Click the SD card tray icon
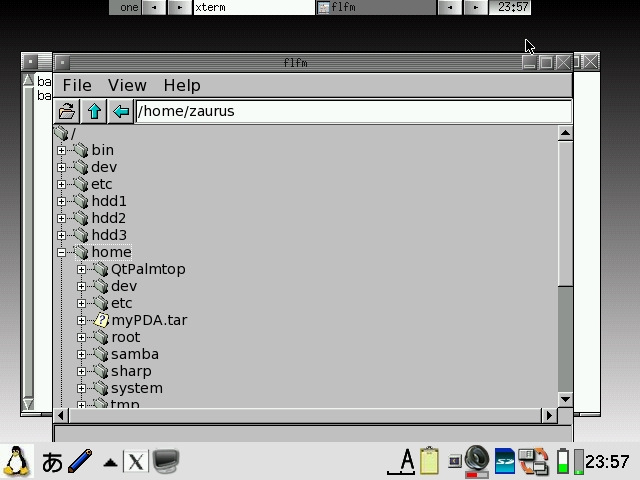Viewport: 640px width, 480px height. click(x=505, y=461)
